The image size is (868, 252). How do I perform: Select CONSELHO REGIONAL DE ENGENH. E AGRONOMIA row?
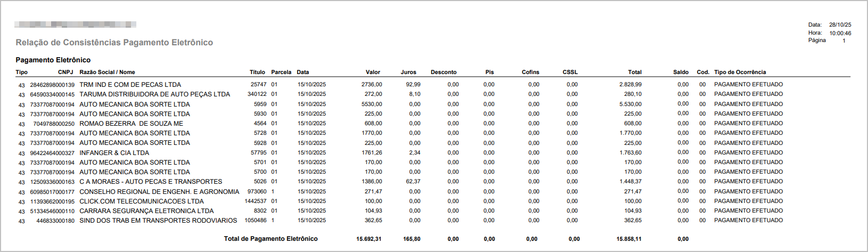(x=159, y=192)
